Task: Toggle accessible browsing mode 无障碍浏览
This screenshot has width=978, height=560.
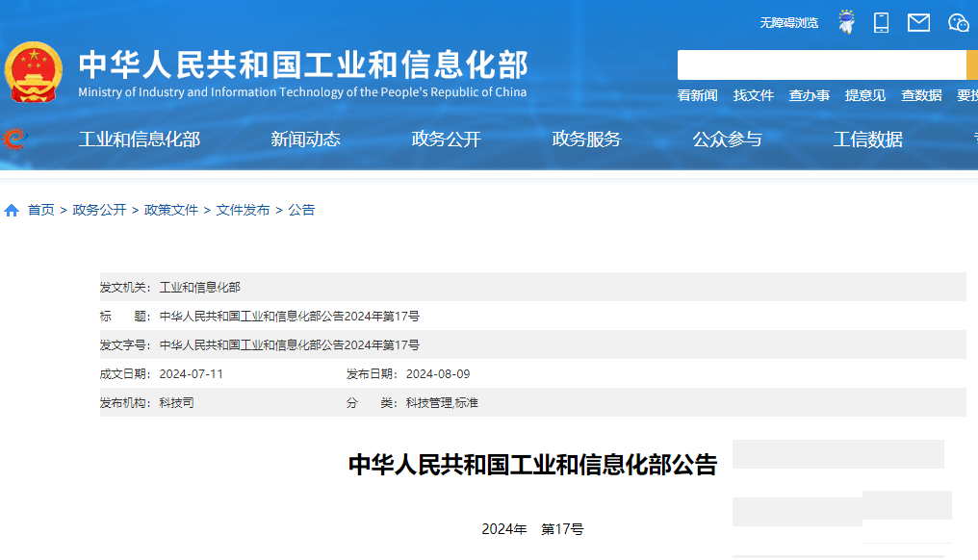Action: click(x=789, y=21)
